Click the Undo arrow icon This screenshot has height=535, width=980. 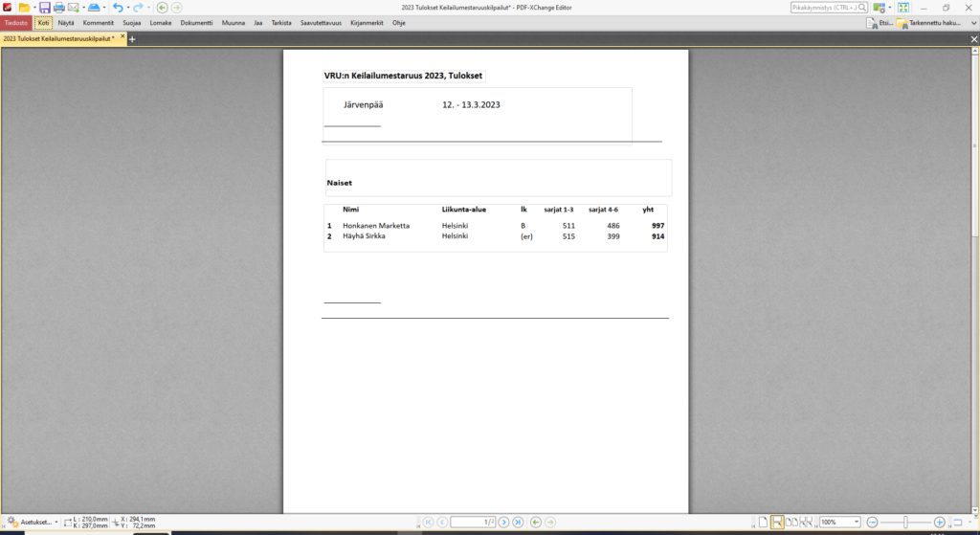pos(117,8)
